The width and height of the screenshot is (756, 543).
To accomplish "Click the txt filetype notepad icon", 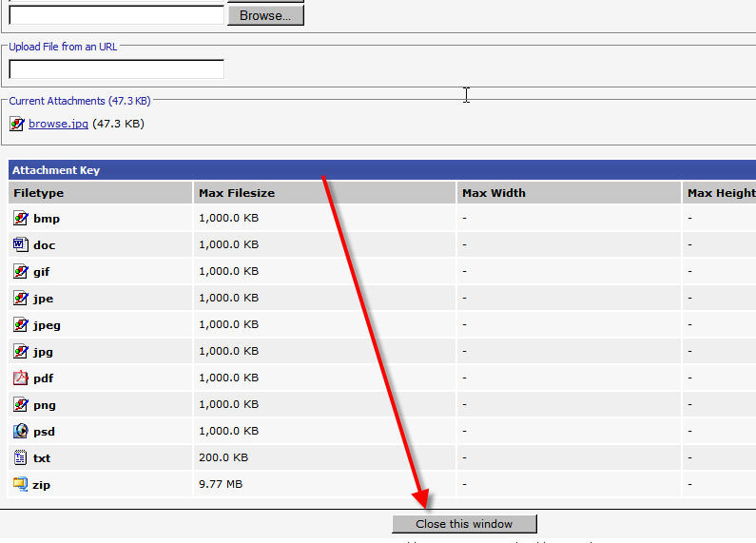I will [x=20, y=458].
